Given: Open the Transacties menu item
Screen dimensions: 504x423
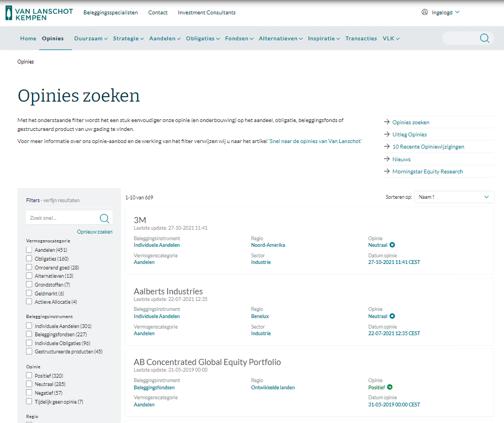Looking at the screenshot, I should click(361, 39).
